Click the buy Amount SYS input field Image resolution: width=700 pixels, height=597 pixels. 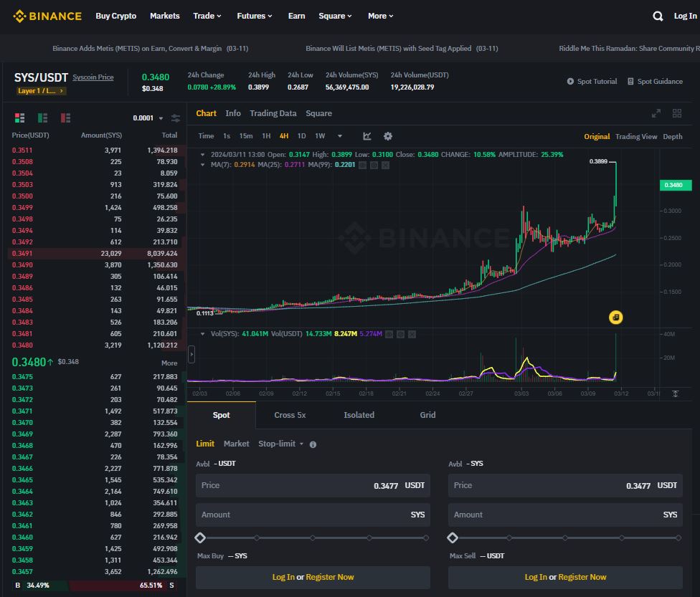pos(313,515)
